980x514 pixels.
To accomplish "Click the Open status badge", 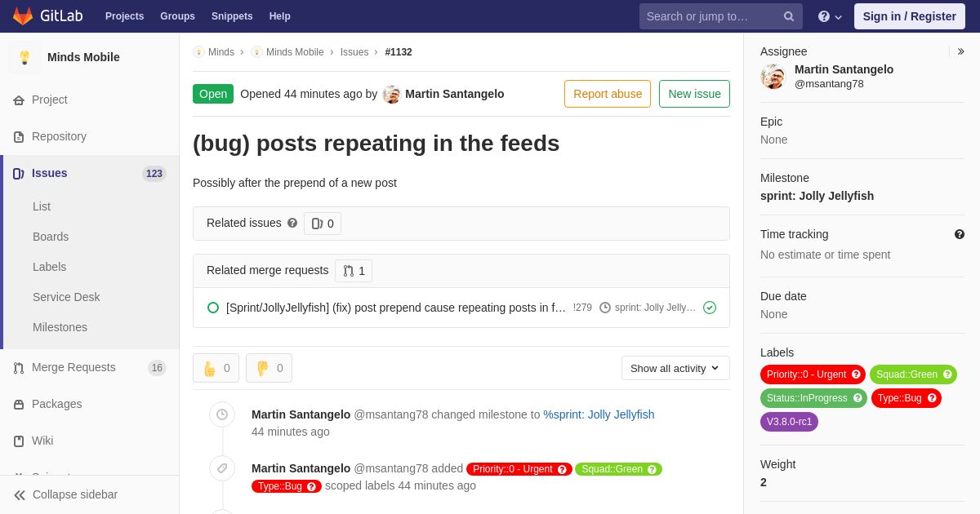I will tap(213, 94).
